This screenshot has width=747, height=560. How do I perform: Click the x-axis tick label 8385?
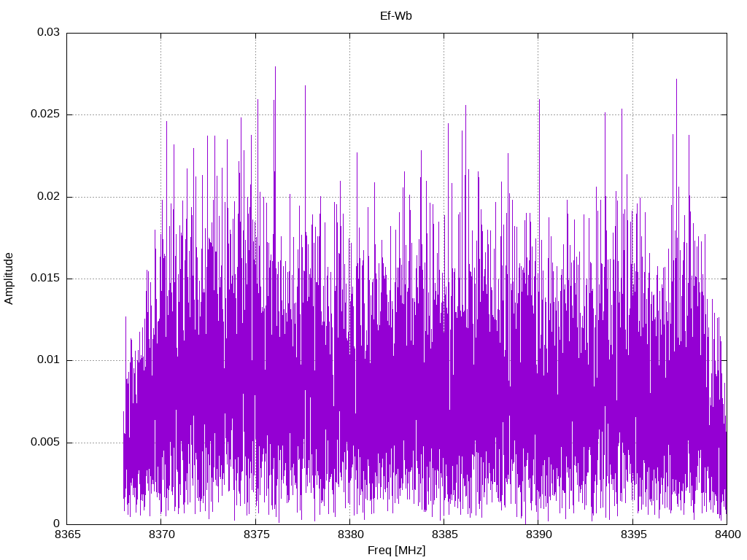(x=445, y=534)
